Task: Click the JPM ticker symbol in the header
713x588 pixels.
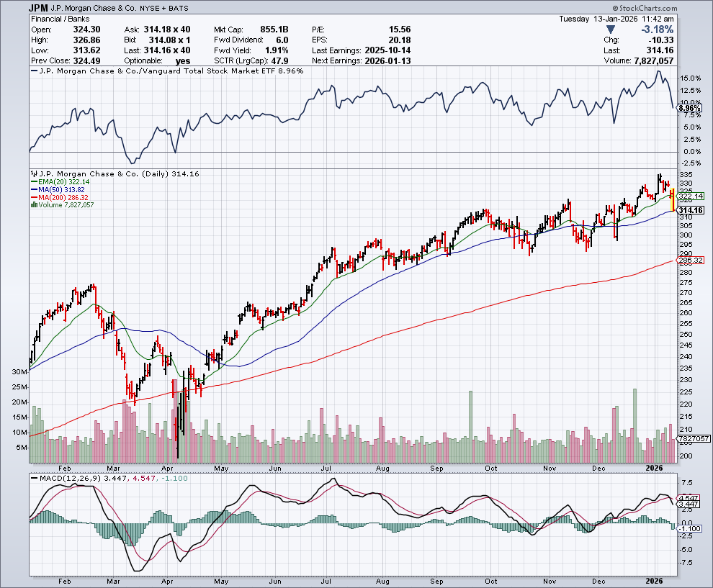Action: coord(39,8)
